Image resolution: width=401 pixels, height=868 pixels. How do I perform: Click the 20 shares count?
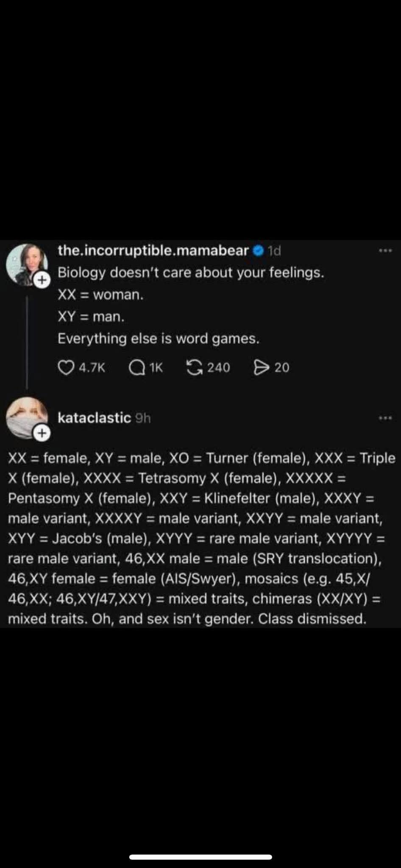(281, 367)
